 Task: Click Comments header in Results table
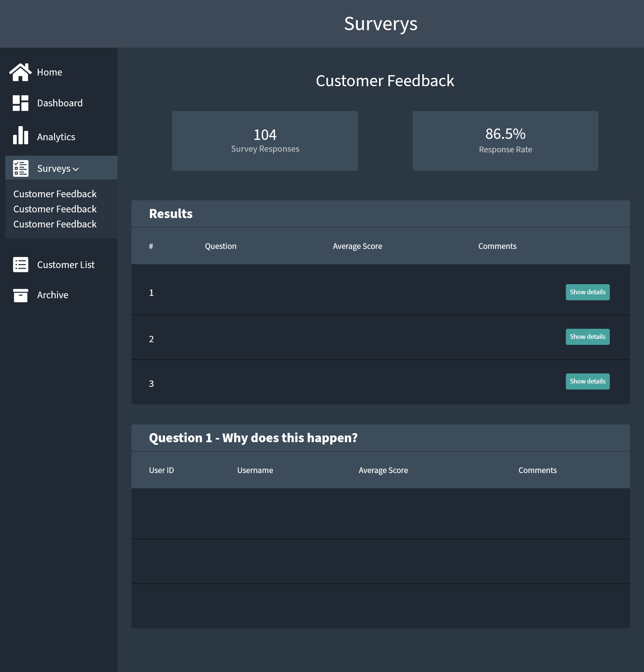(497, 246)
